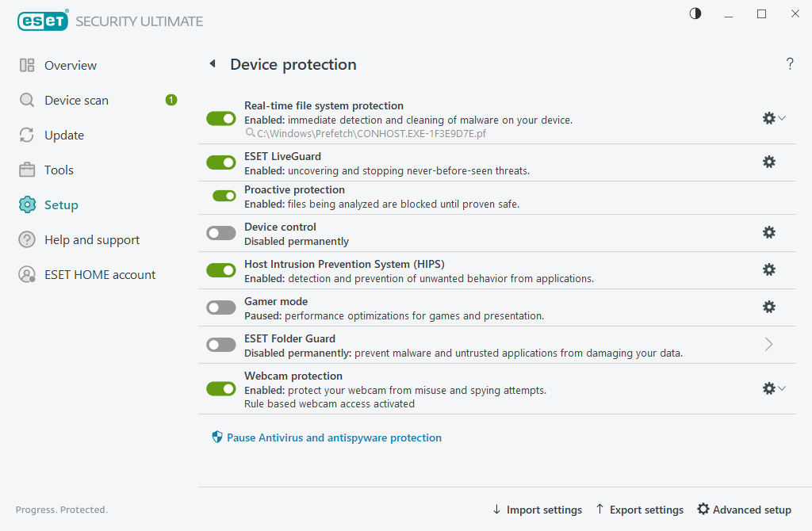This screenshot has width=812, height=531.
Task: Open Gamer mode gear settings
Action: coord(769,307)
